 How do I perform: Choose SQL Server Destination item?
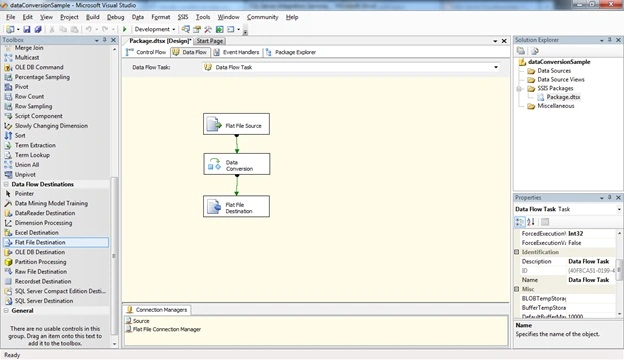44,301
